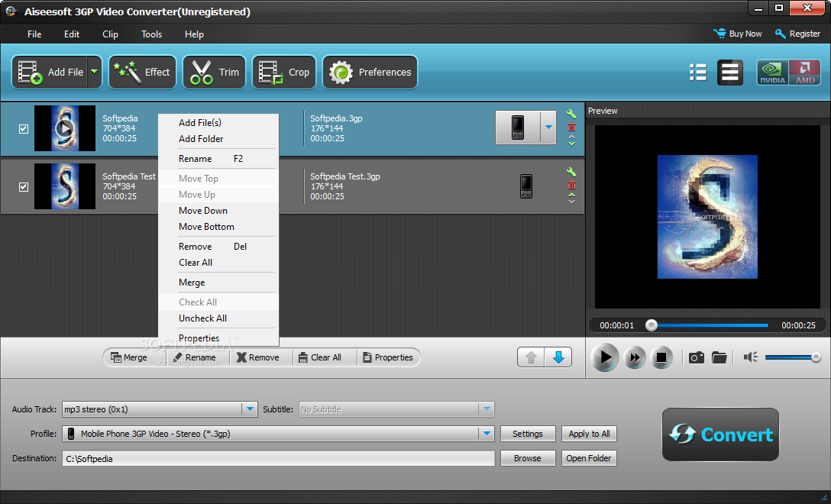Click the Add File toolbar button
831x504 pixels.
coord(50,72)
